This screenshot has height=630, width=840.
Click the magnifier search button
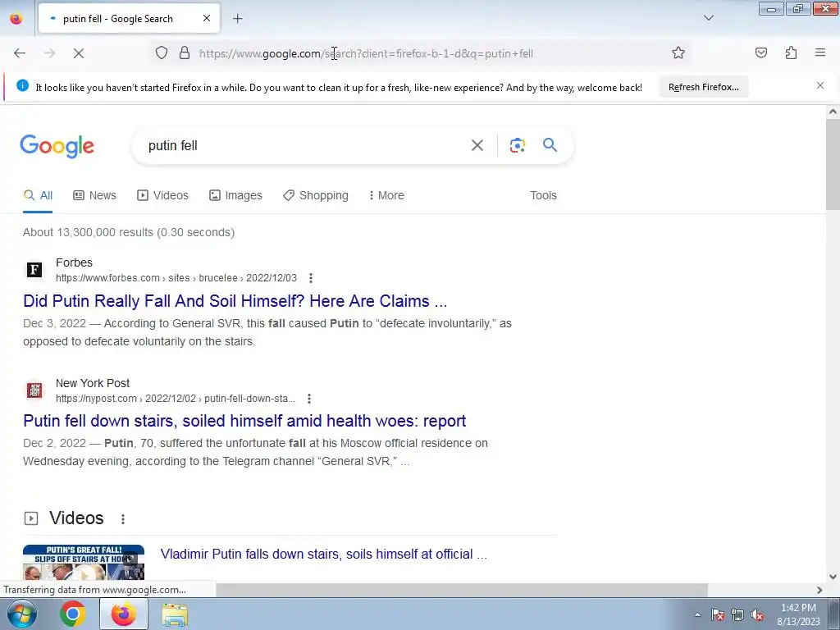(550, 144)
